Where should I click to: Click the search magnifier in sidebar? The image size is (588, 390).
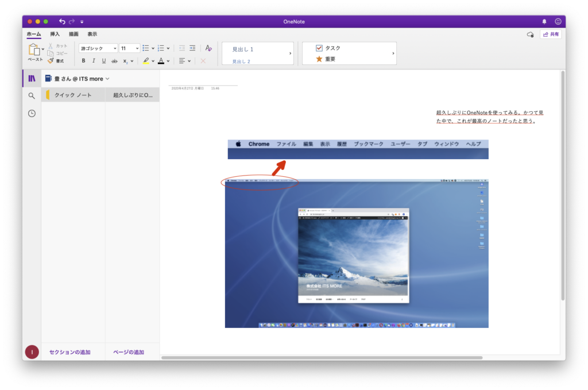pyautogui.click(x=32, y=96)
